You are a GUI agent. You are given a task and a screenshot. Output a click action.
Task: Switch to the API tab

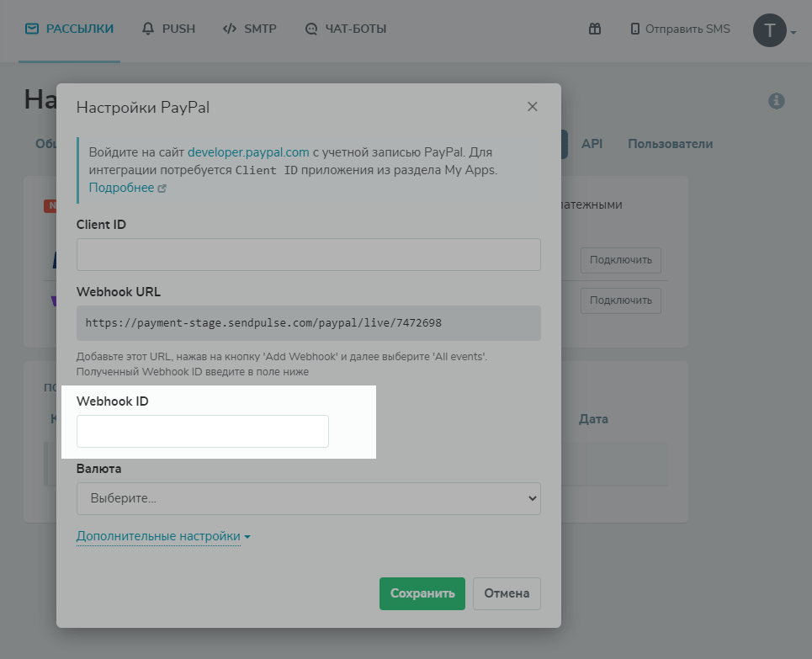pos(592,144)
